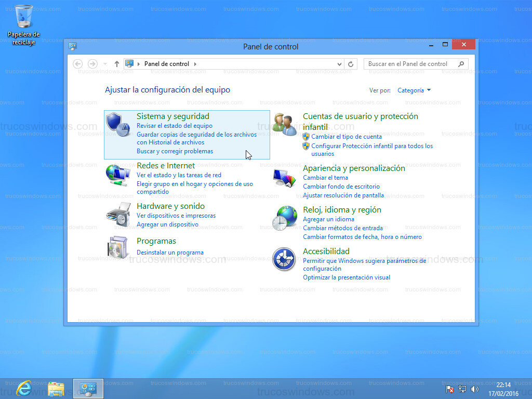Expand the breadcrumb chevron after Panel de control
532x399 pixels.
tap(195, 63)
